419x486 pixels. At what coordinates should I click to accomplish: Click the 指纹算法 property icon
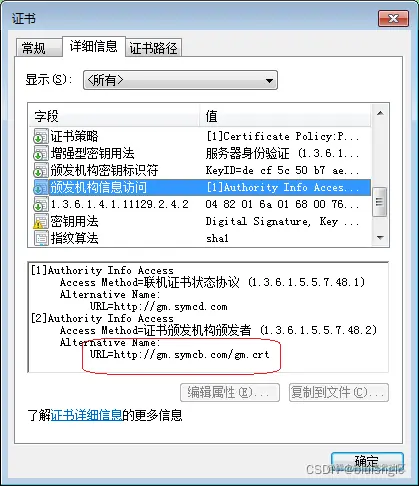tap(41, 238)
